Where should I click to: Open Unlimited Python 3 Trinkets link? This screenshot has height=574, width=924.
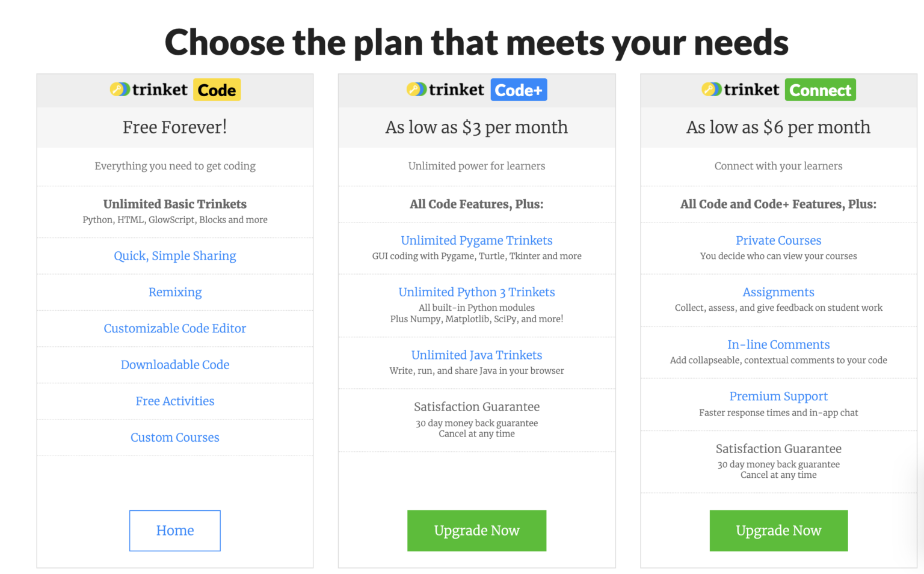pyautogui.click(x=476, y=292)
